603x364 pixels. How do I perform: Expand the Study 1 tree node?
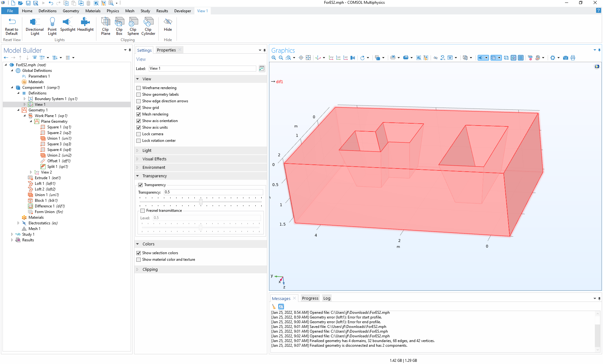pos(12,234)
